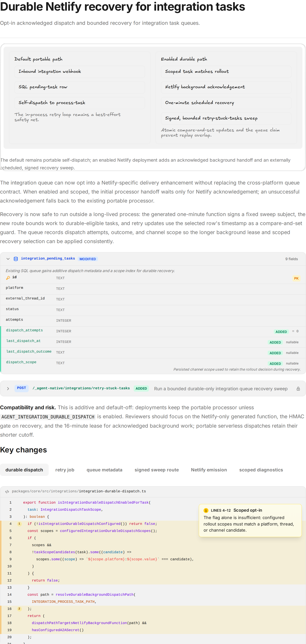Click the MODIFIED badge on integration_pending_tasks
The height and width of the screenshot is (644, 306).
87,259
